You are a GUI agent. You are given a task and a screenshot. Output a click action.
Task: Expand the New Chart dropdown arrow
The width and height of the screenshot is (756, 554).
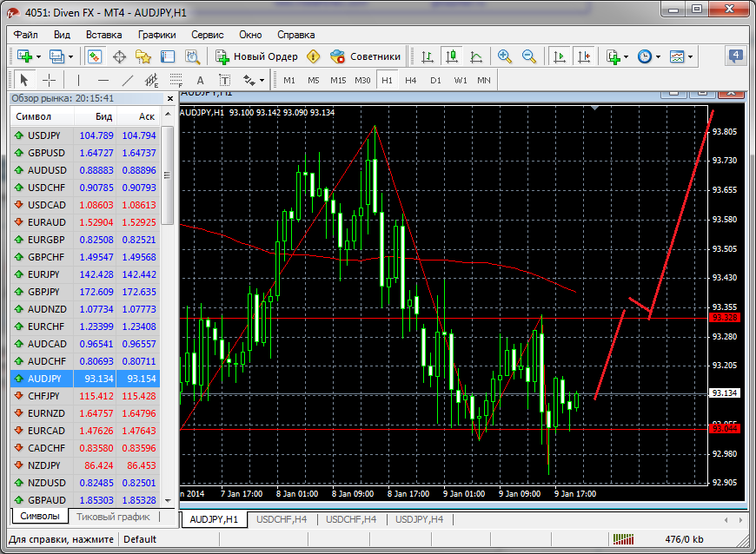pyautogui.click(x=38, y=56)
